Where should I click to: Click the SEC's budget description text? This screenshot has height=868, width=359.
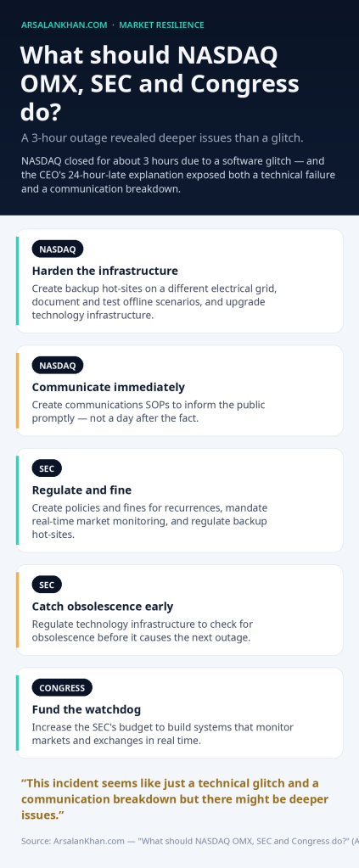[x=163, y=733]
